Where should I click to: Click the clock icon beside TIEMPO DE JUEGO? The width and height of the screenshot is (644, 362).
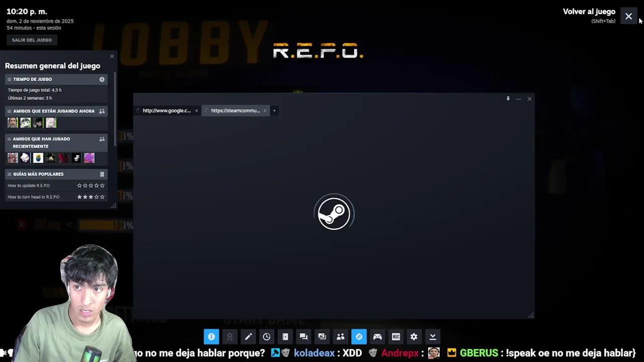click(102, 79)
